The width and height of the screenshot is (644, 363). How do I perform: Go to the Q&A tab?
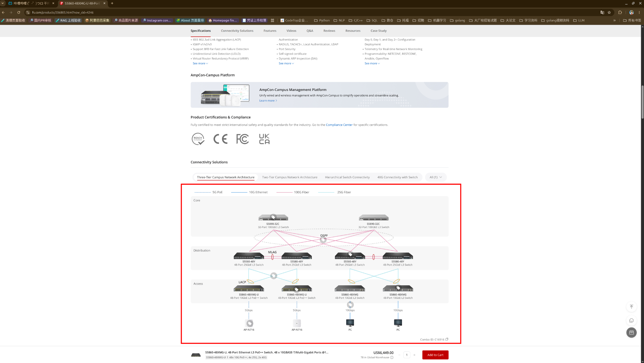click(x=310, y=31)
